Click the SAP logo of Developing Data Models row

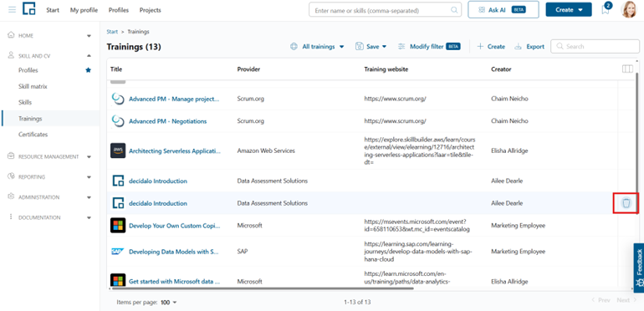pos(118,252)
